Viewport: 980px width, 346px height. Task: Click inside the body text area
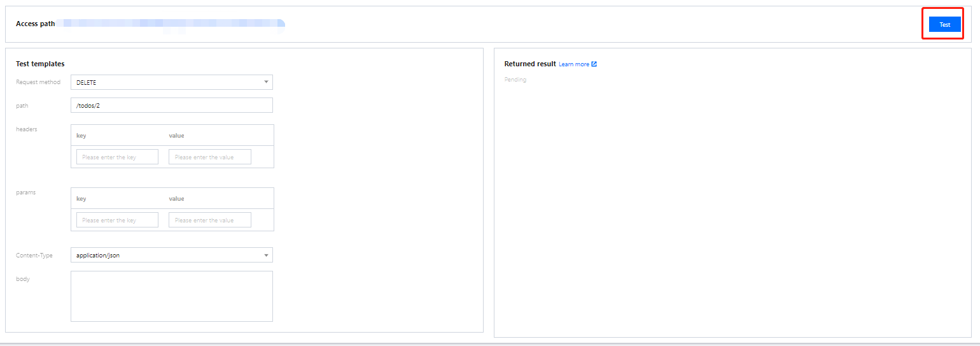(172, 296)
